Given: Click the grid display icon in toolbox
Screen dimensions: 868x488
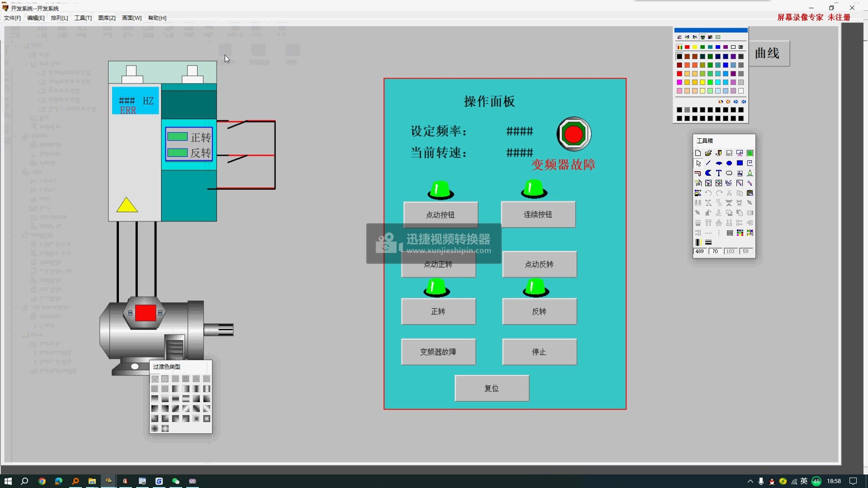Looking at the screenshot, I should 730,233.
